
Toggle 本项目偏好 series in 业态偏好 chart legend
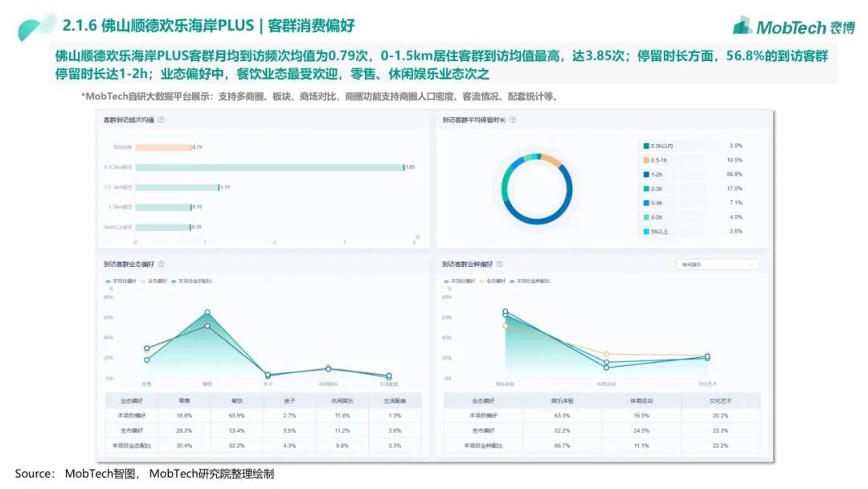(x=121, y=281)
